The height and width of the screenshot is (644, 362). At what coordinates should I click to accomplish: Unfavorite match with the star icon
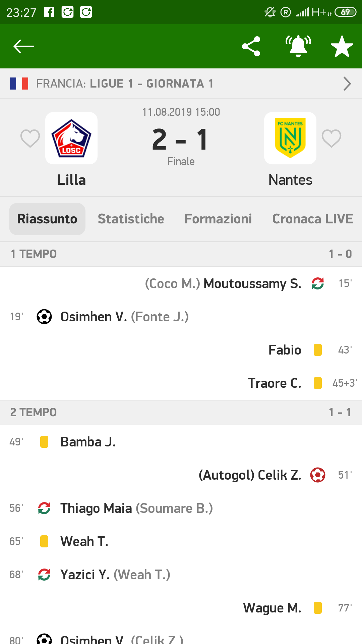(x=342, y=46)
